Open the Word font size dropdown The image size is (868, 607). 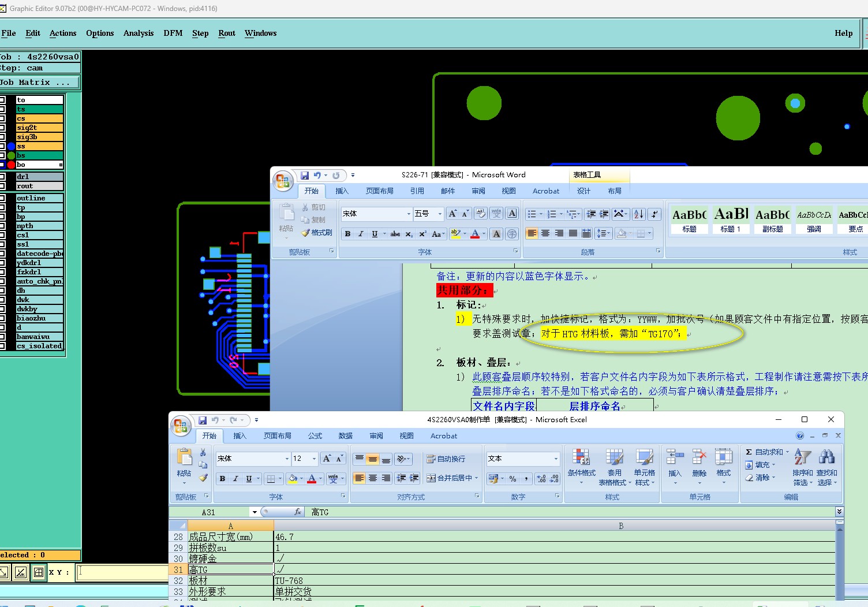[x=440, y=214]
